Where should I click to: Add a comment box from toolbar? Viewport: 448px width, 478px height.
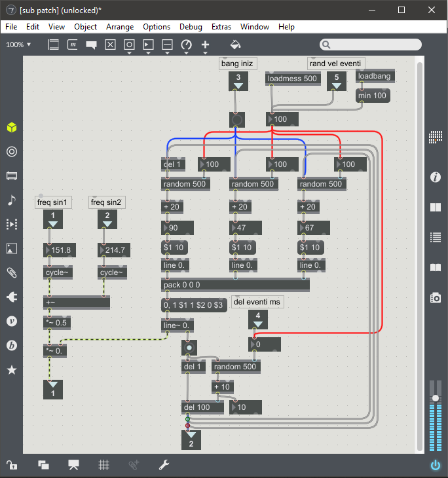pyautogui.click(x=91, y=45)
